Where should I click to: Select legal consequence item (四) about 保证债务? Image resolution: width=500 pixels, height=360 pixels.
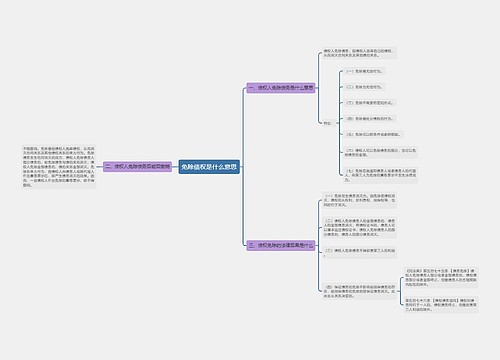click(x=359, y=291)
